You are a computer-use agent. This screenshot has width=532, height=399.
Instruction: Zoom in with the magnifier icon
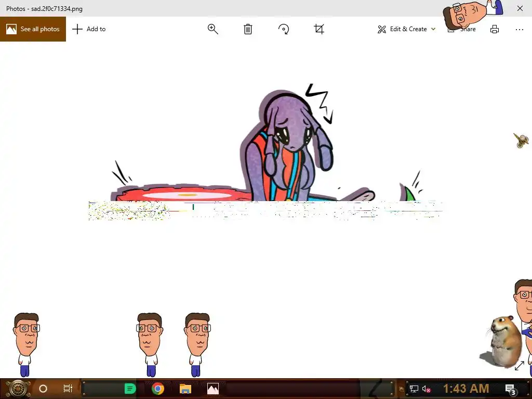[212, 29]
